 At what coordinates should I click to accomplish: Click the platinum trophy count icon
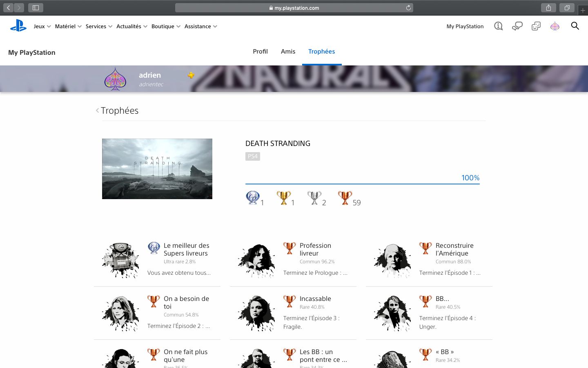253,197
